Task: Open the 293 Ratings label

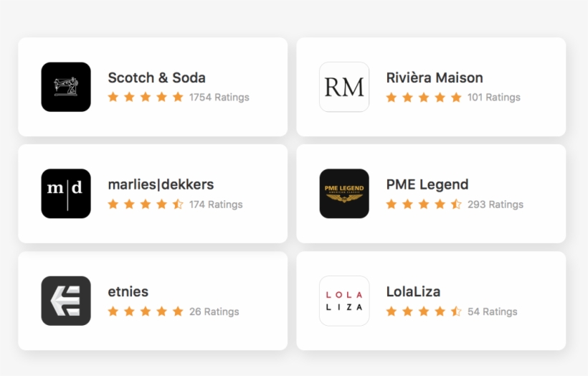Action: pos(495,205)
